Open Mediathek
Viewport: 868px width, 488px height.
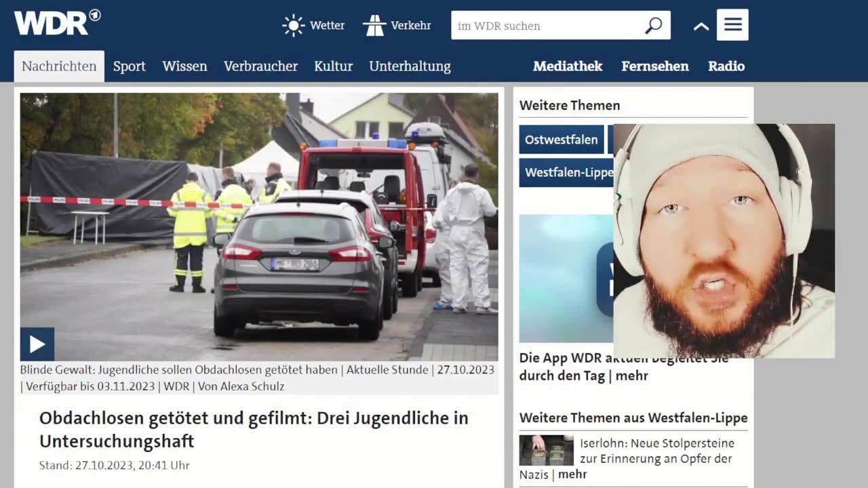pyautogui.click(x=568, y=66)
